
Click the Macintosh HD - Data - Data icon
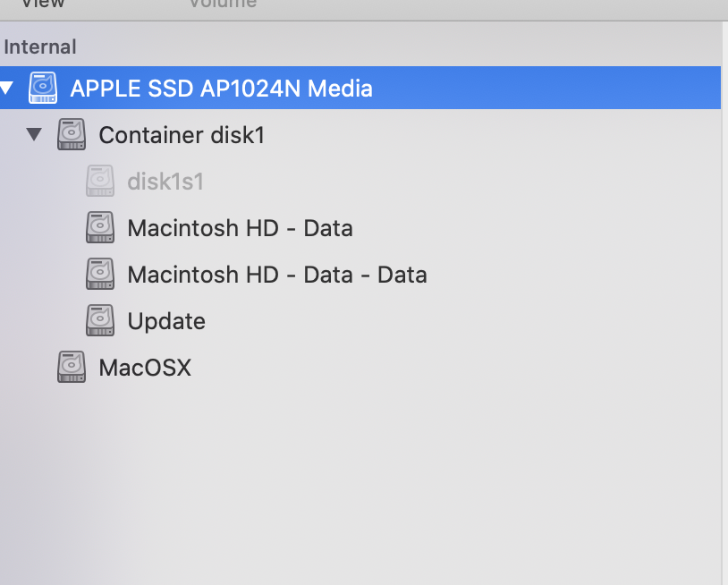(x=99, y=274)
